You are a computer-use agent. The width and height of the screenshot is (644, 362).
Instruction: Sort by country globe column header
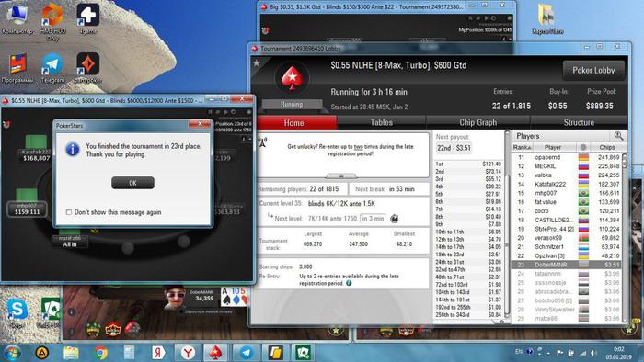(x=582, y=147)
